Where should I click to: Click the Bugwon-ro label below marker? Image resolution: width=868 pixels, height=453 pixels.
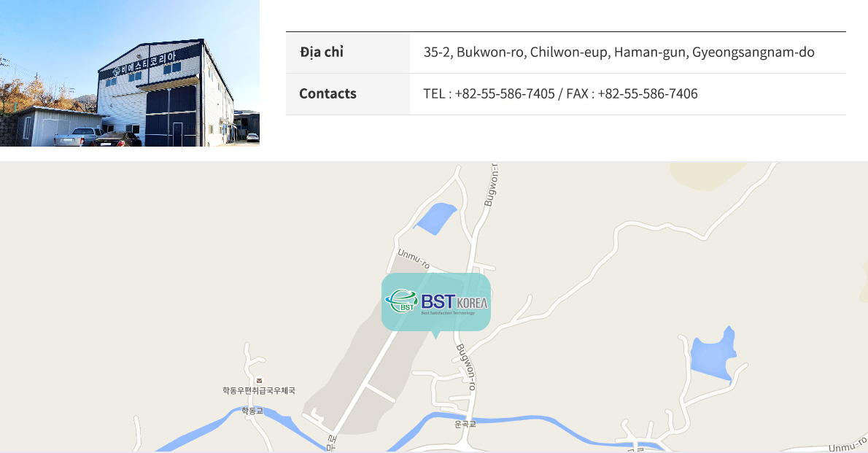(x=466, y=367)
